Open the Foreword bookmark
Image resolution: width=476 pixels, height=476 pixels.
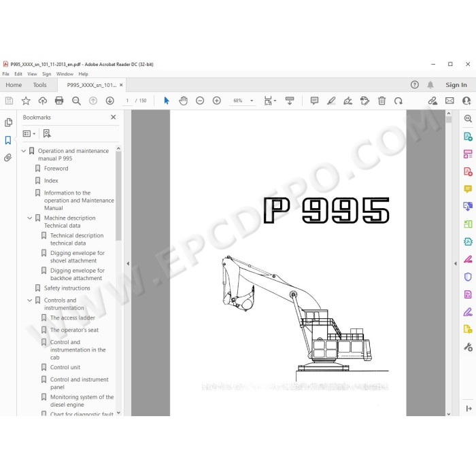(56, 169)
